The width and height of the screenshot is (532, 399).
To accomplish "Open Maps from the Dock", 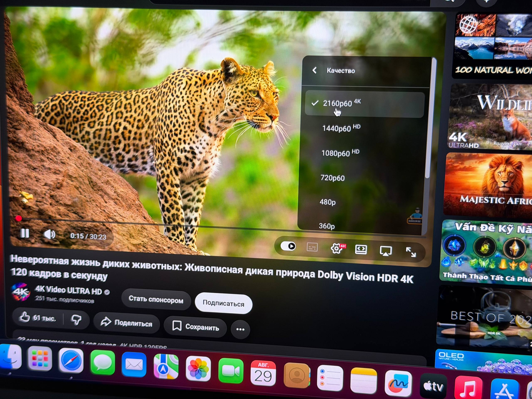I will 166,367.
